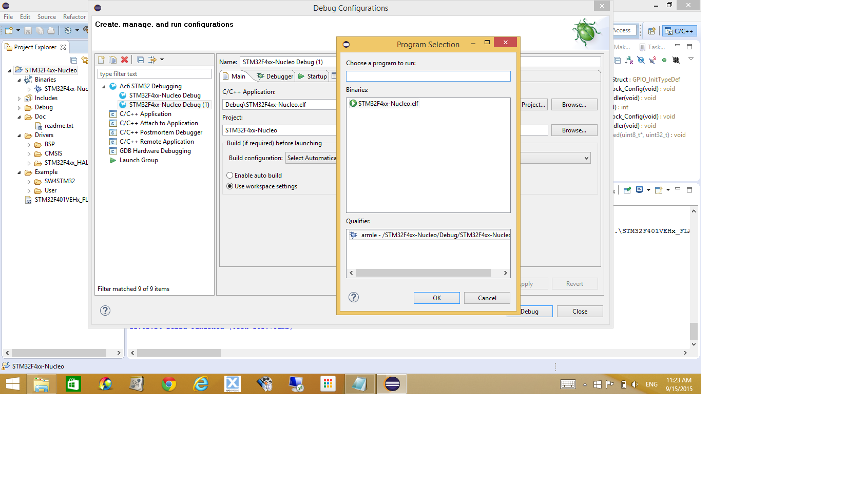This screenshot has width=845, height=504.
Task: Open help in Program Selection dialog
Action: 354,298
